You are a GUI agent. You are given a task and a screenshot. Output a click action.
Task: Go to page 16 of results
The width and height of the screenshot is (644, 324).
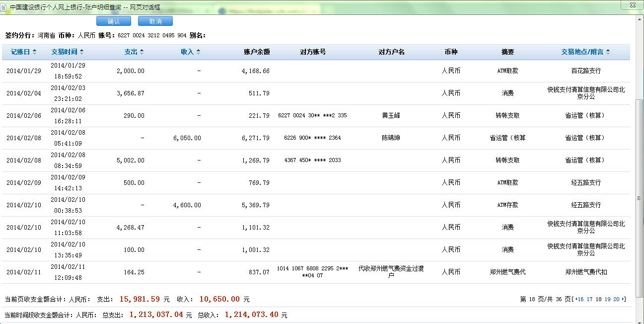coord(580,299)
